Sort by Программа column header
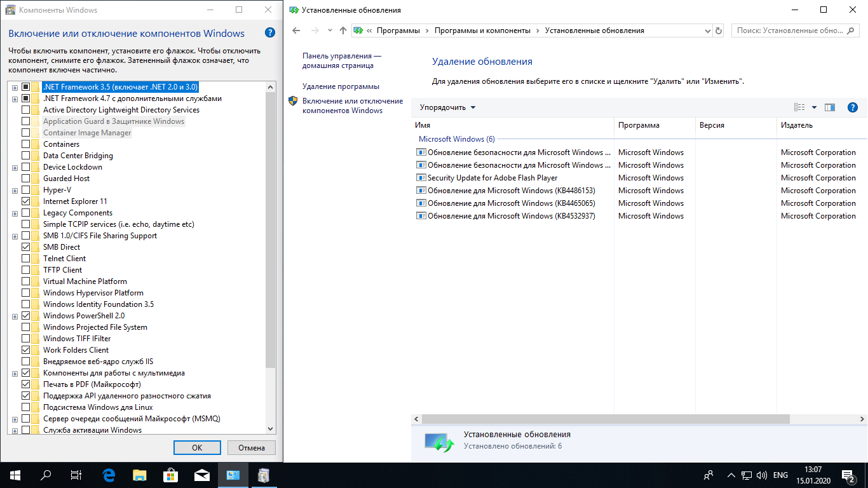 pos(654,125)
